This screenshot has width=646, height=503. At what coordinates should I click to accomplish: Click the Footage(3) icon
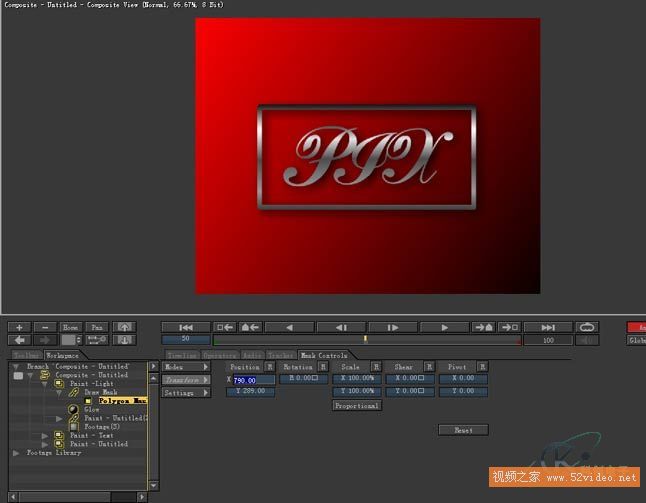click(x=74, y=427)
